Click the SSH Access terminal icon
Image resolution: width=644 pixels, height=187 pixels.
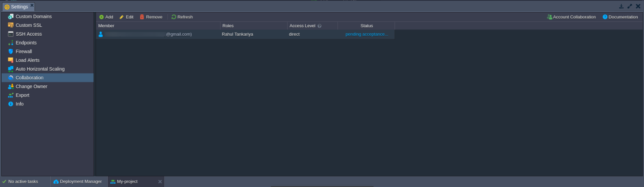point(10,34)
